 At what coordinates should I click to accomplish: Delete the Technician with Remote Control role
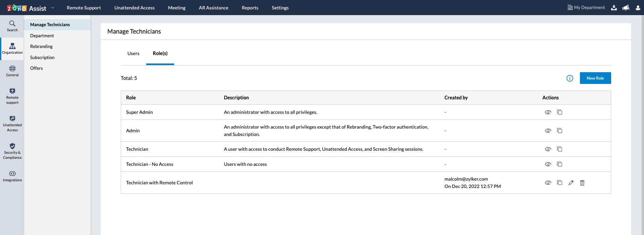pyautogui.click(x=582, y=183)
